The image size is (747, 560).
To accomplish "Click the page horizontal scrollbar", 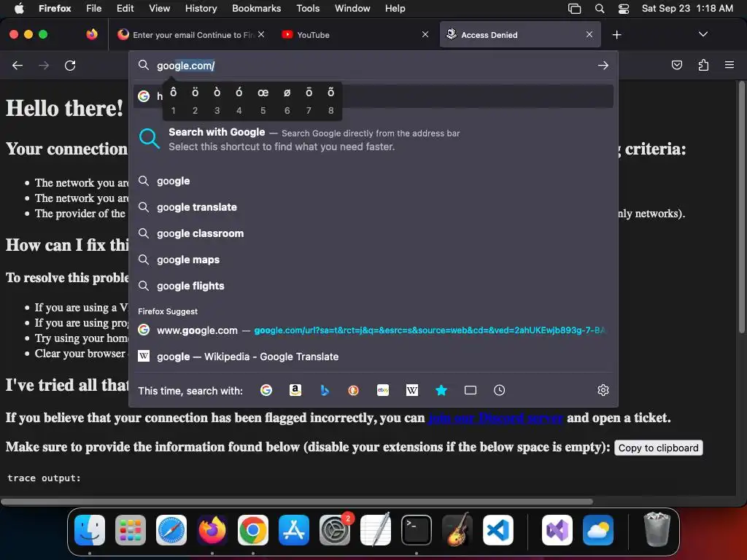I will pyautogui.click(x=296, y=502).
